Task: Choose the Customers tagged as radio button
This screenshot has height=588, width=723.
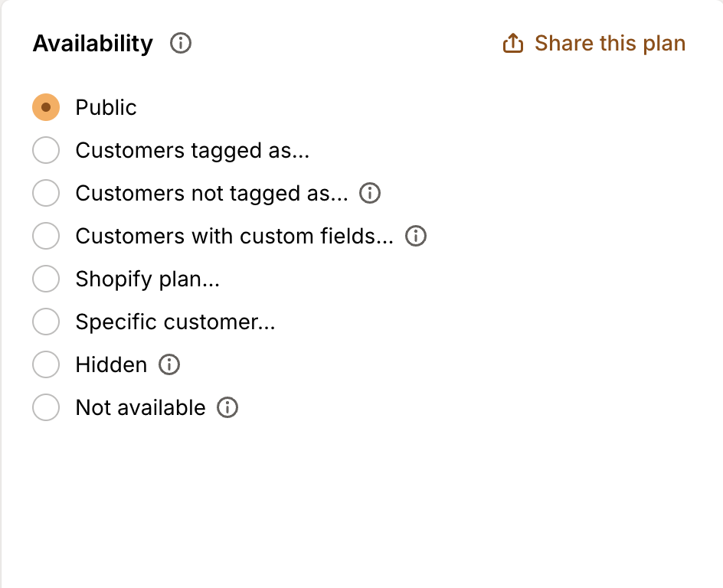Action: point(46,151)
